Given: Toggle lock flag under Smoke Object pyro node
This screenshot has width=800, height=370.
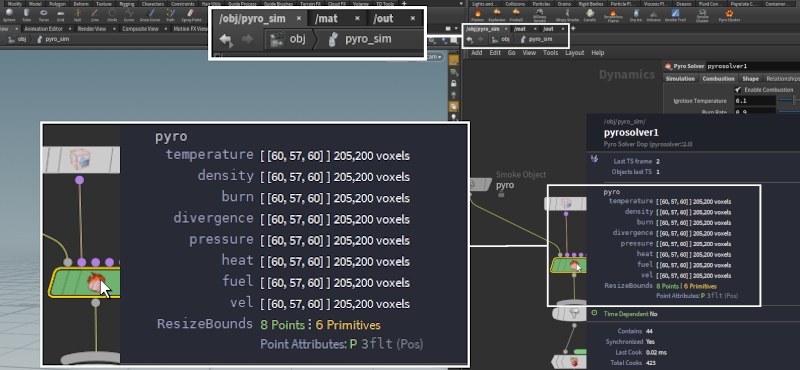Looking at the screenshot, I should [x=502, y=194].
